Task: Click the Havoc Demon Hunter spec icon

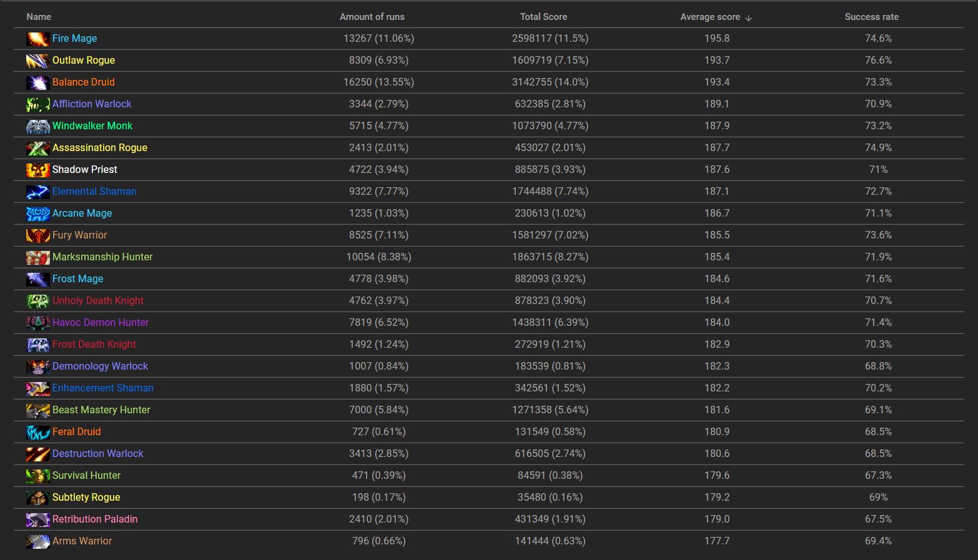Action: [x=37, y=323]
